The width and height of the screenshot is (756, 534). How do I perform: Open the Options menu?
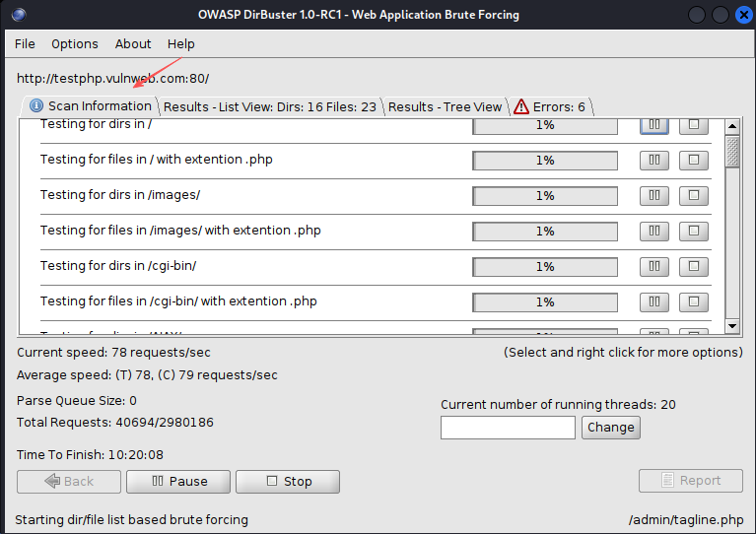tap(75, 44)
